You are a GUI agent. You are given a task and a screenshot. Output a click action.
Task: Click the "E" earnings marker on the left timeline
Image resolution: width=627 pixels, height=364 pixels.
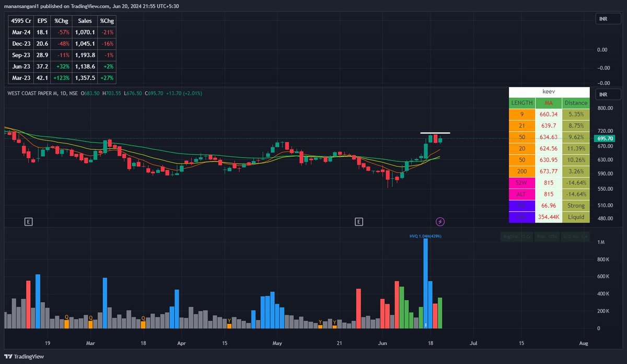[x=29, y=221]
